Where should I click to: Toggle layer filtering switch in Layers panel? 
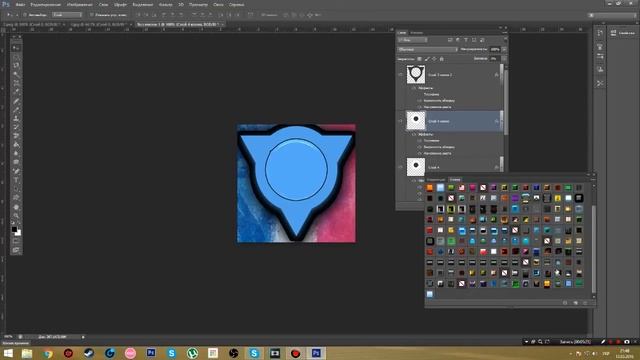[505, 40]
